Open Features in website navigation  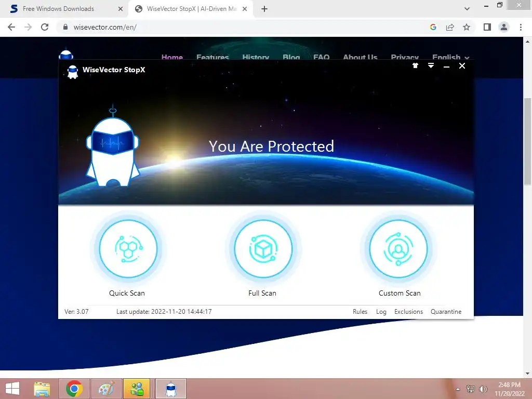coord(212,57)
